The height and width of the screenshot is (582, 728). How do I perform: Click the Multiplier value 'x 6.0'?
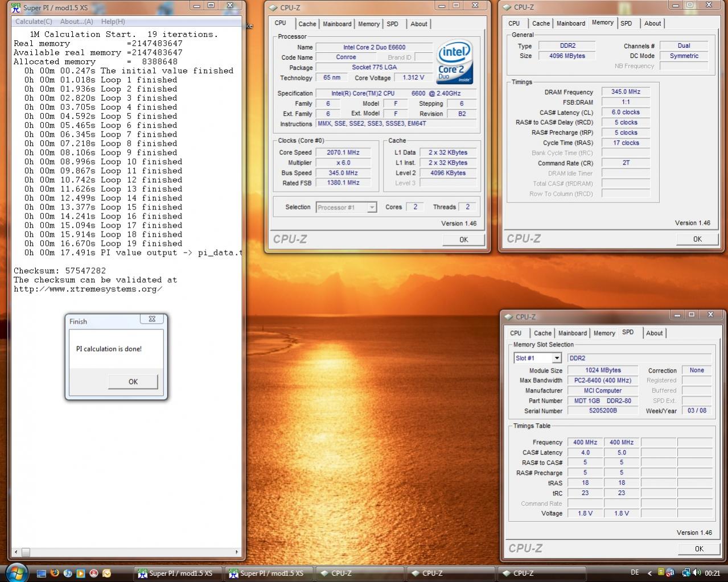343,163
